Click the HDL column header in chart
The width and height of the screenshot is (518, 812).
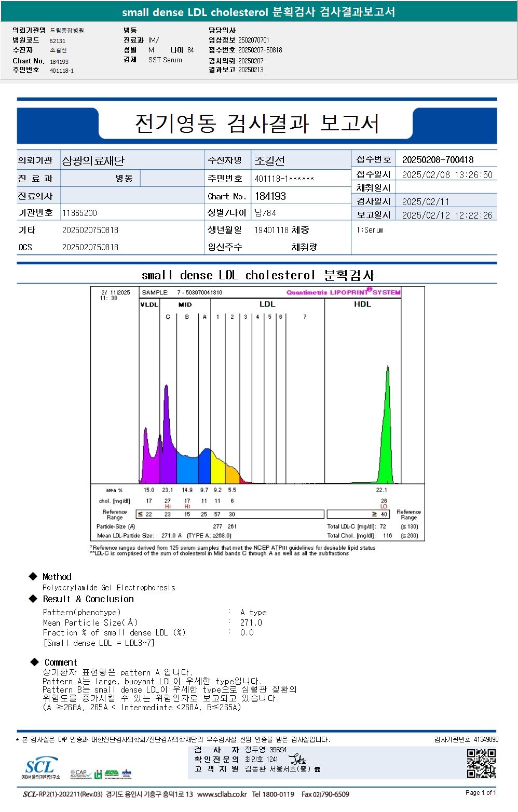(362, 304)
